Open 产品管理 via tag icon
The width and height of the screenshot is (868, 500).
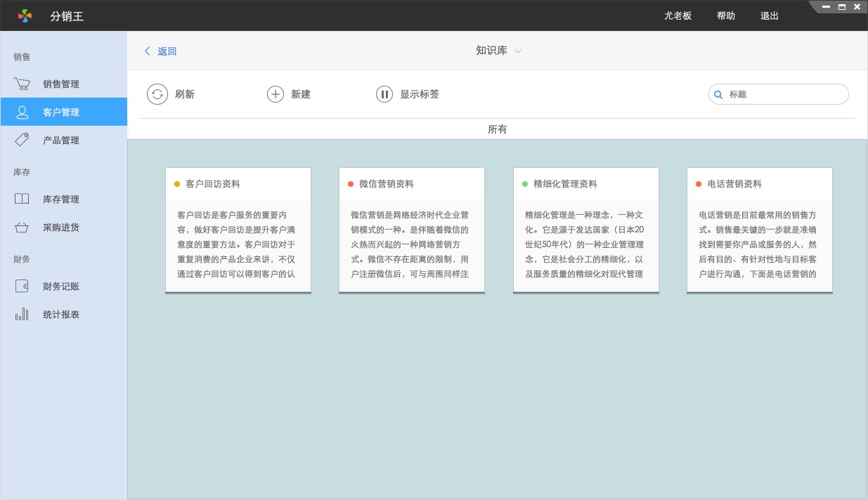click(x=22, y=140)
